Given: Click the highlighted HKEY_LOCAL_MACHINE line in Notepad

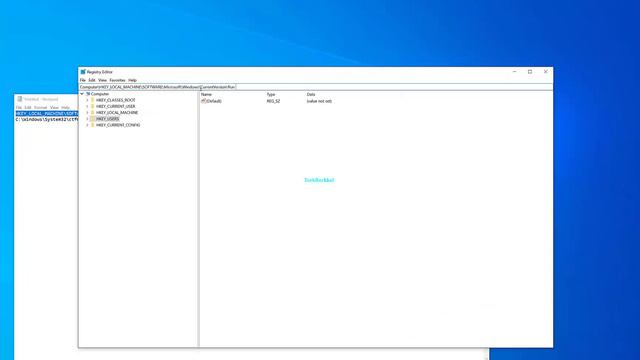Looking at the screenshot, I should 47,113.
